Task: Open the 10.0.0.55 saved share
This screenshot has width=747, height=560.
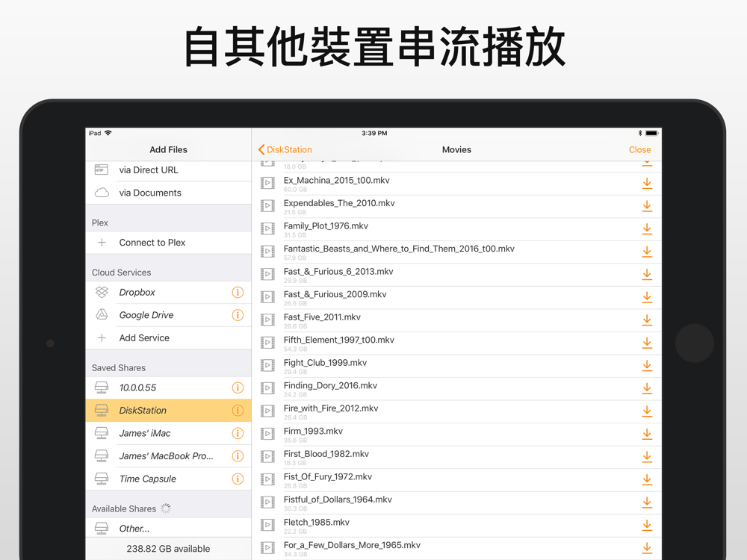Action: tap(169, 388)
